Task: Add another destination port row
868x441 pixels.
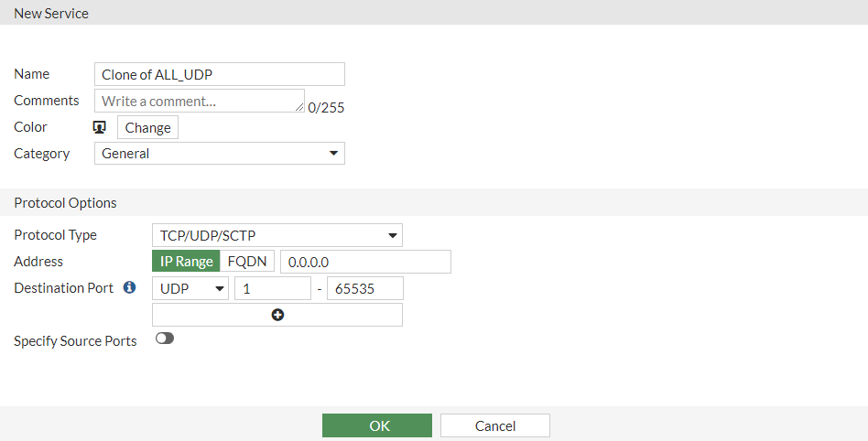Action: tap(277, 315)
